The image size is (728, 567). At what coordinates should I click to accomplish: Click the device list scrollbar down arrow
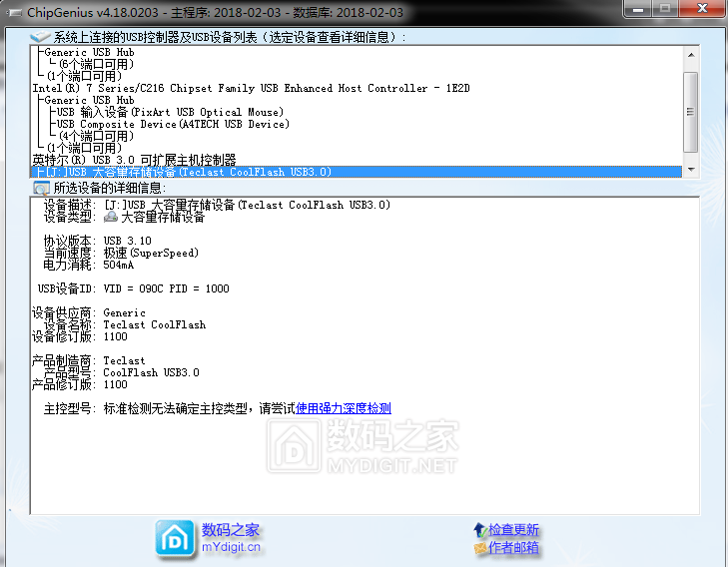pos(690,171)
